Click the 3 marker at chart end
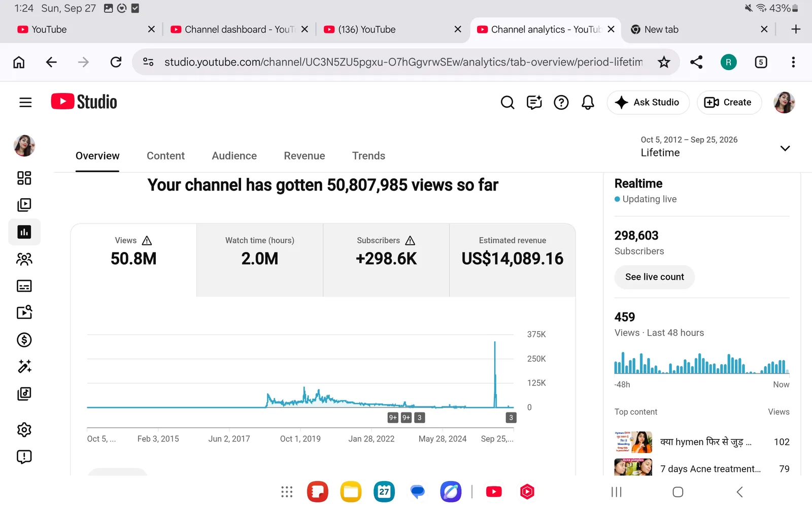The height and width of the screenshot is (508, 812). coord(511,418)
